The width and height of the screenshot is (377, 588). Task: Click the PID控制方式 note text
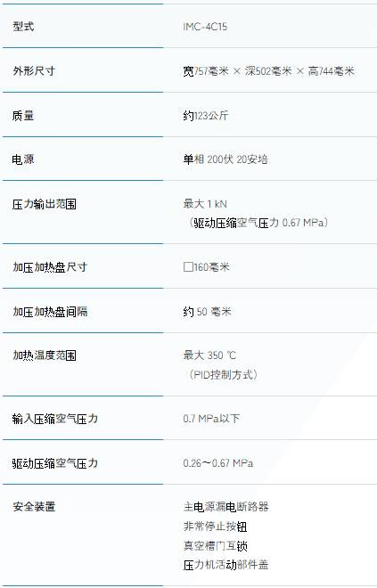(224, 374)
